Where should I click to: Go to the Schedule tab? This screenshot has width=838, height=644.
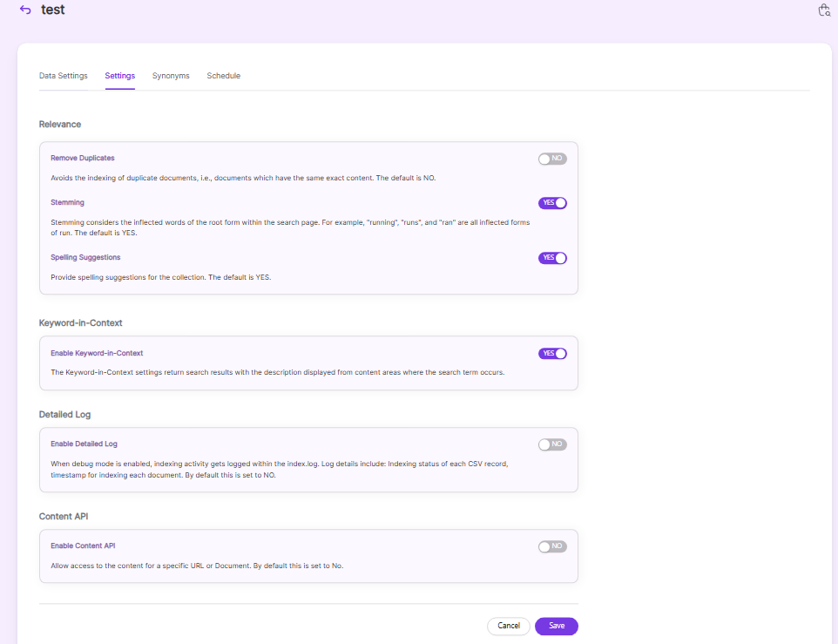point(223,76)
